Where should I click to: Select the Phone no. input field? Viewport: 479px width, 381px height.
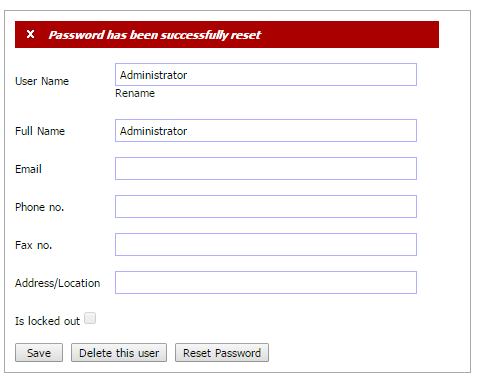click(x=266, y=207)
